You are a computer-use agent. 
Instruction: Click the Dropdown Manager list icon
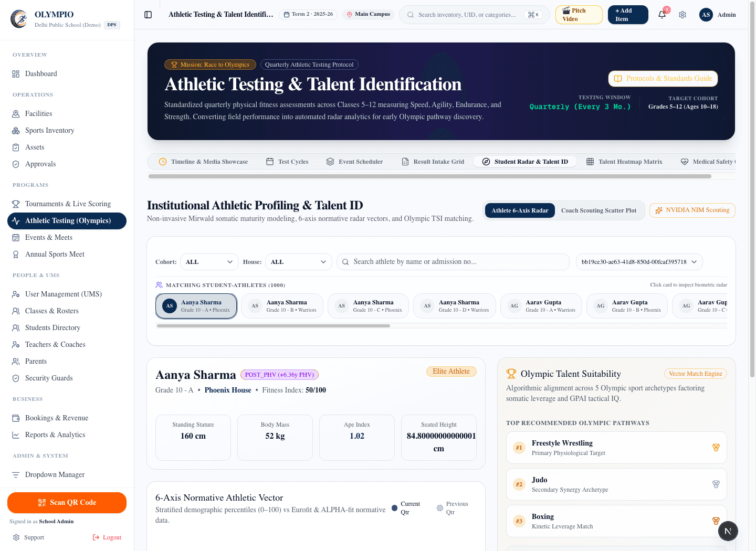[16, 475]
